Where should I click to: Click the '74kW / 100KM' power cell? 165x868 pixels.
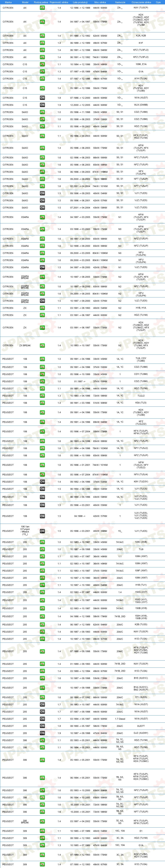click(x=100, y=57)
